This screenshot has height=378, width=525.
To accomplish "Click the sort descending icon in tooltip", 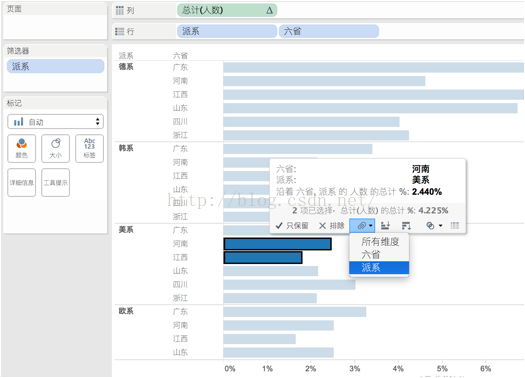I will point(406,226).
